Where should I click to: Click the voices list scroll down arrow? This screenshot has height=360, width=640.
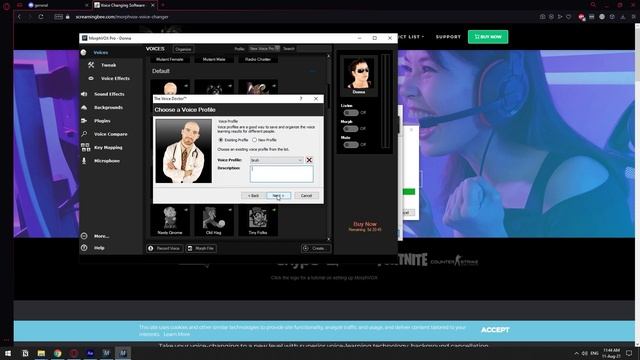coord(329,239)
